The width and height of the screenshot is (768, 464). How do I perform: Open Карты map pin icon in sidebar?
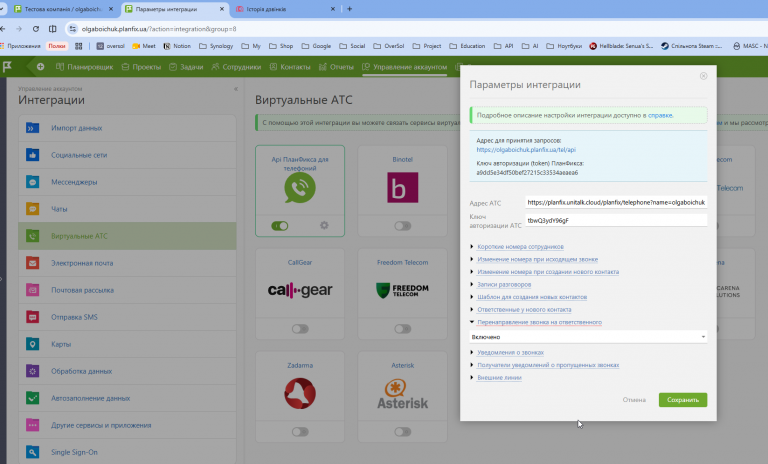(32, 344)
